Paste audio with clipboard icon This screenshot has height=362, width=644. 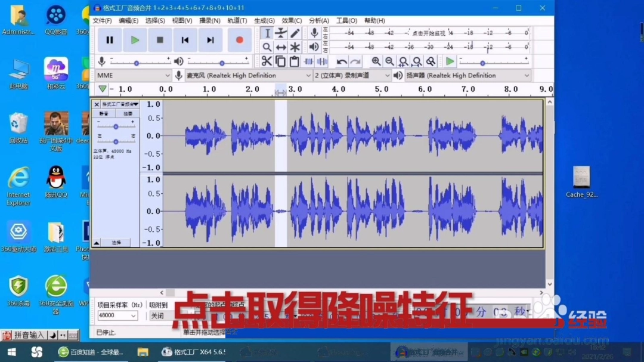294,61
